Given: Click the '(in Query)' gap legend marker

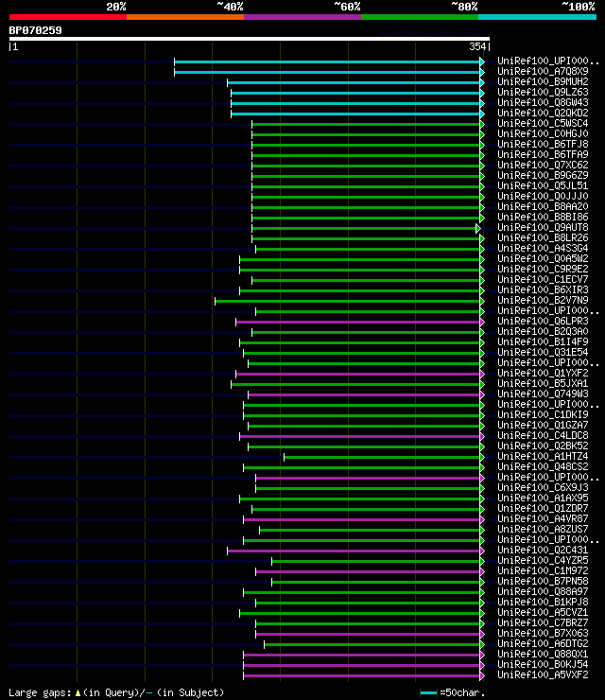Looking at the screenshot, I should [78, 692].
